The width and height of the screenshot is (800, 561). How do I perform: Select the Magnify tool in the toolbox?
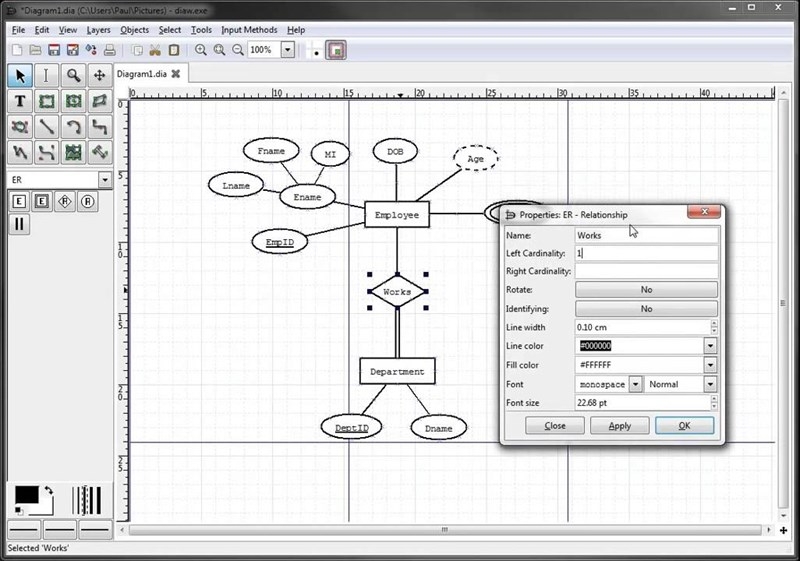click(73, 76)
